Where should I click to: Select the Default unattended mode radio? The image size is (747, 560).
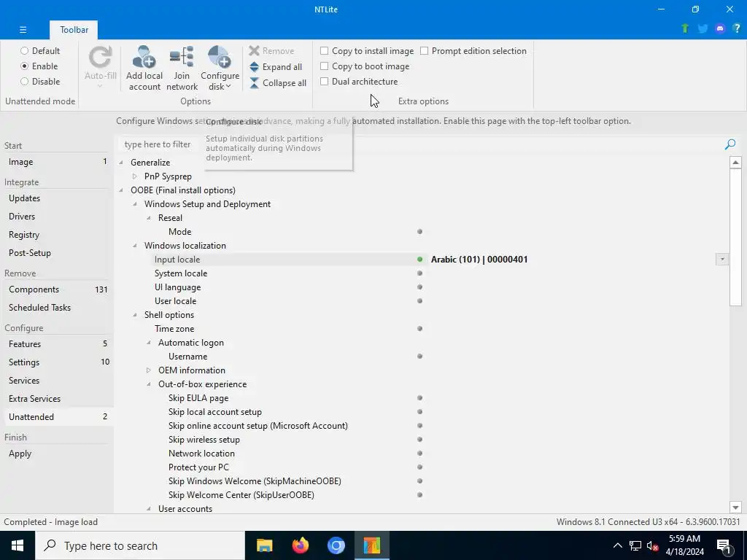tap(24, 50)
